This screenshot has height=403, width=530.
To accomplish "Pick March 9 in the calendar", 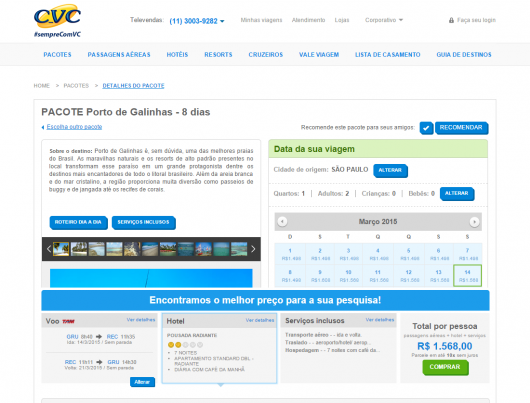I will click(x=320, y=276).
